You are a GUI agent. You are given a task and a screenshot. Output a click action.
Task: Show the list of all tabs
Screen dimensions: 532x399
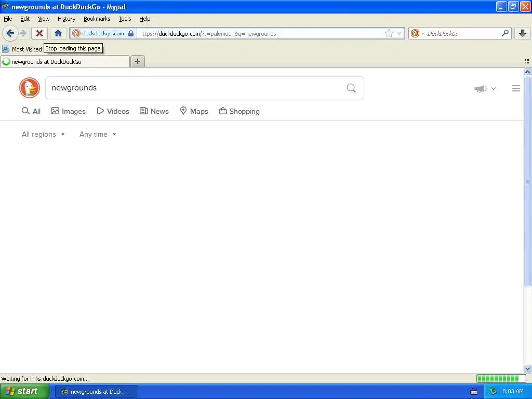[527, 61]
